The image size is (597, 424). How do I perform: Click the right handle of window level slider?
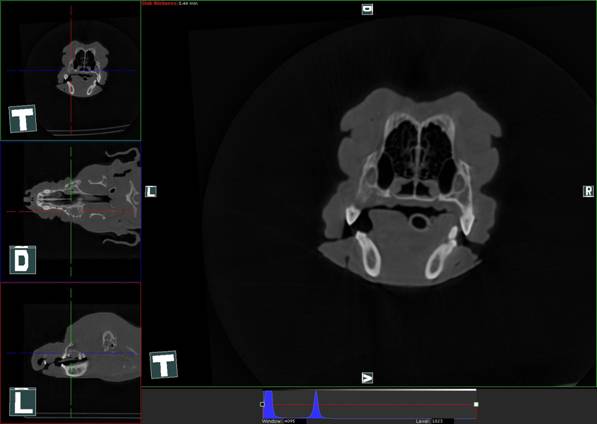coord(476,404)
